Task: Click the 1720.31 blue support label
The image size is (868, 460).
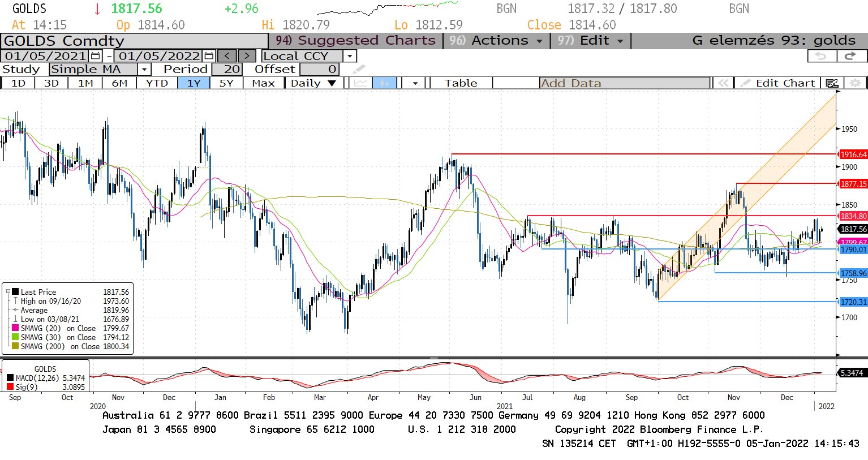Action: click(853, 302)
